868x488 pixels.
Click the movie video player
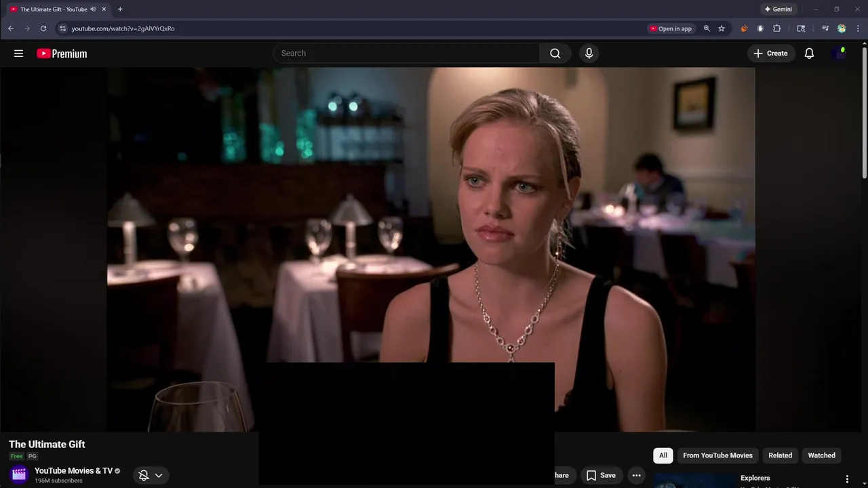coord(431,249)
